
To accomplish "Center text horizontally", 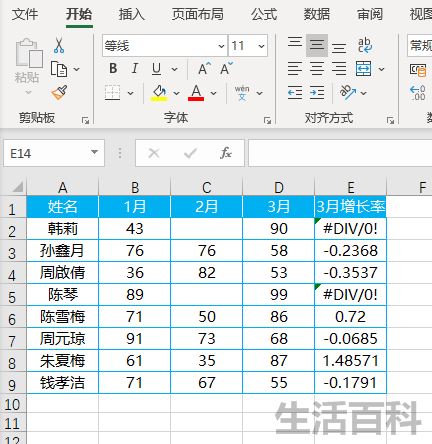I will [317, 69].
